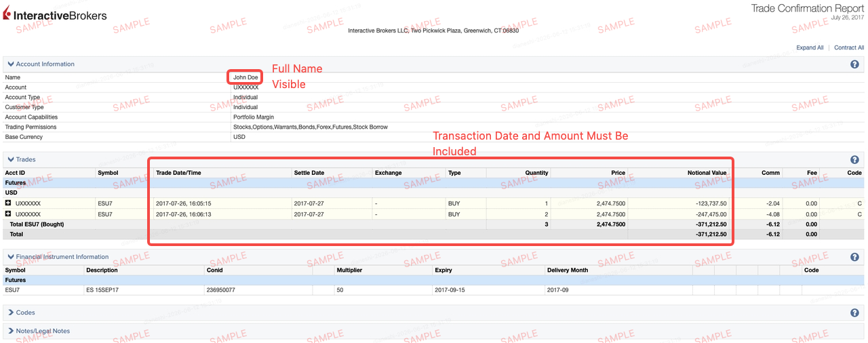Click the Multiplier value 50

[340, 289]
